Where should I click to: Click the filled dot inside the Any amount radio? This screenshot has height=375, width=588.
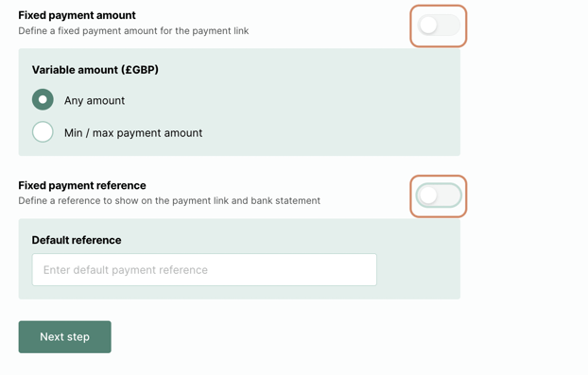(x=43, y=99)
